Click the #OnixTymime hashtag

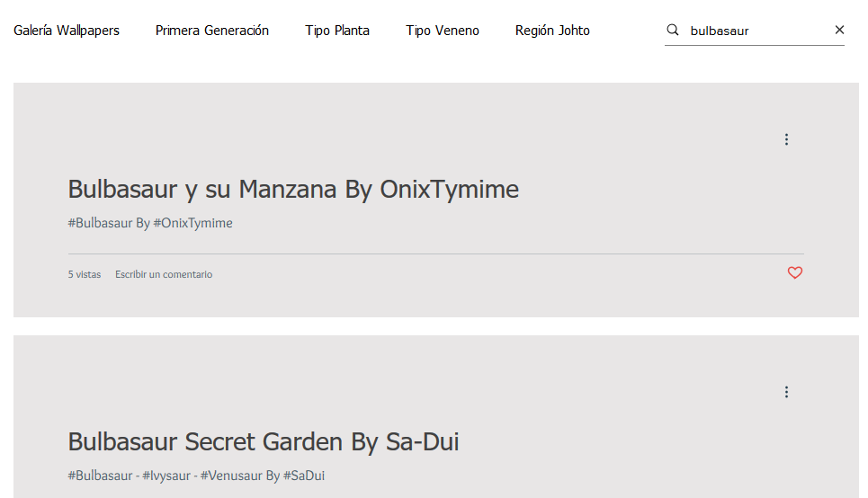[x=192, y=223]
